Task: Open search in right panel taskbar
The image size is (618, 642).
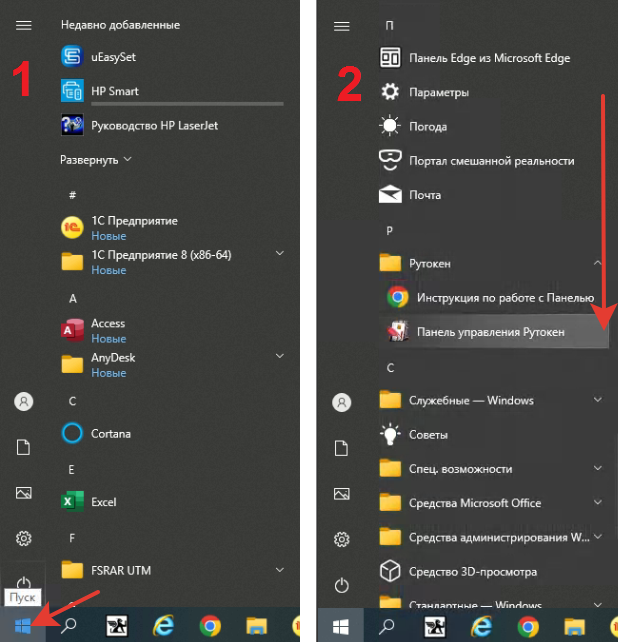Action: (x=386, y=626)
